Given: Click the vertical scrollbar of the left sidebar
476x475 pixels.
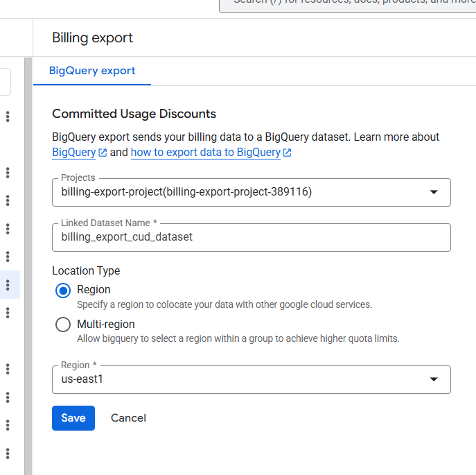Looking at the screenshot, I should coord(28,266).
